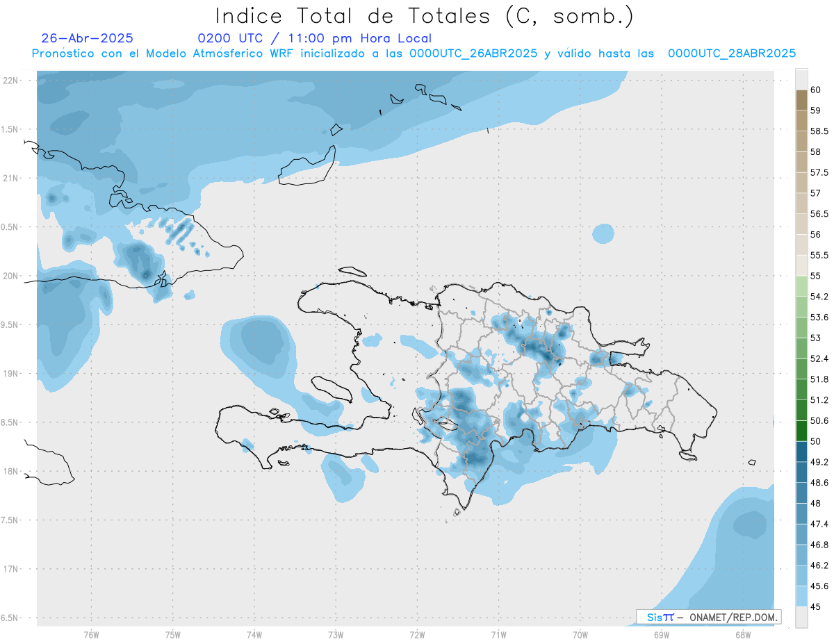This screenshot has height=644, width=834.
Task: Click the '69W' longitude label
Action: pos(662,635)
